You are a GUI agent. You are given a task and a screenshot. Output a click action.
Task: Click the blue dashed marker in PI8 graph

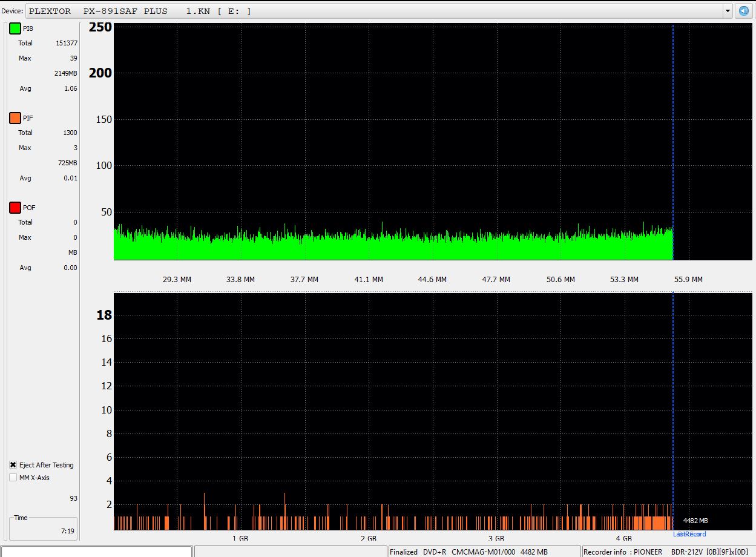pos(673,139)
